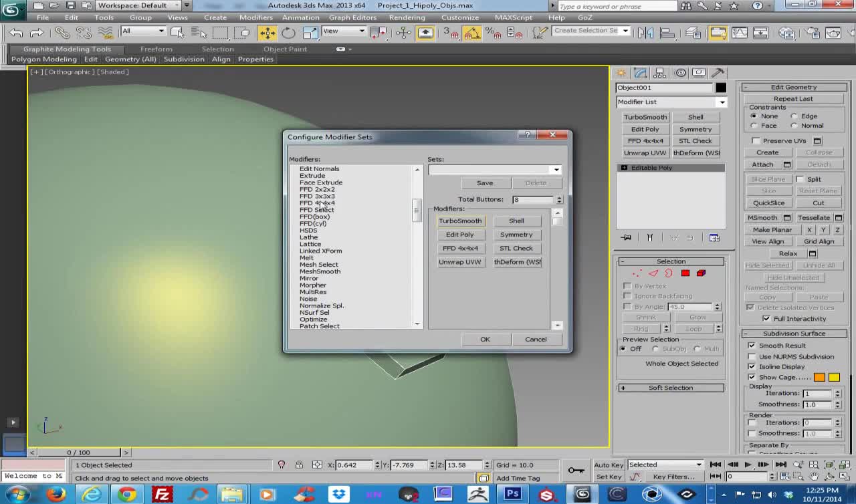Enable the Preserve UVs checkbox
Image resolution: width=856 pixels, height=504 pixels.
[756, 141]
